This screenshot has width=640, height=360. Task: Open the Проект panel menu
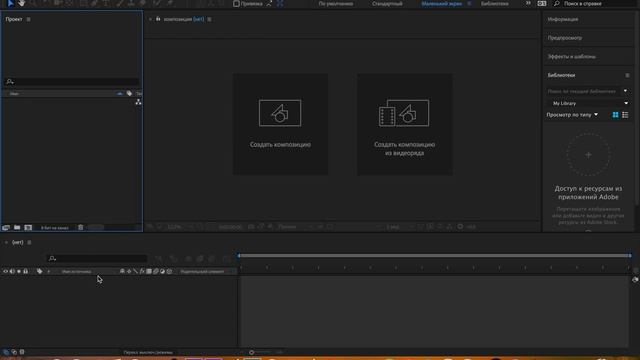[28, 19]
